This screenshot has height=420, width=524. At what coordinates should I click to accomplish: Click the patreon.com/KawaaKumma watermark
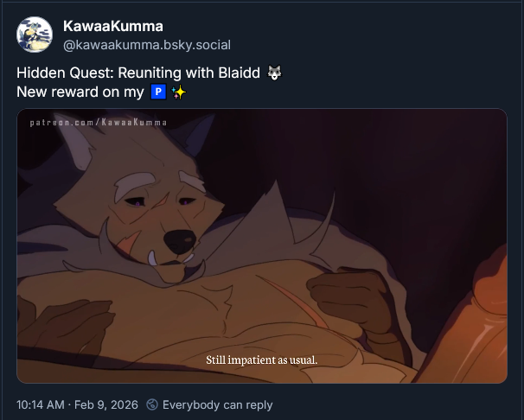click(99, 123)
